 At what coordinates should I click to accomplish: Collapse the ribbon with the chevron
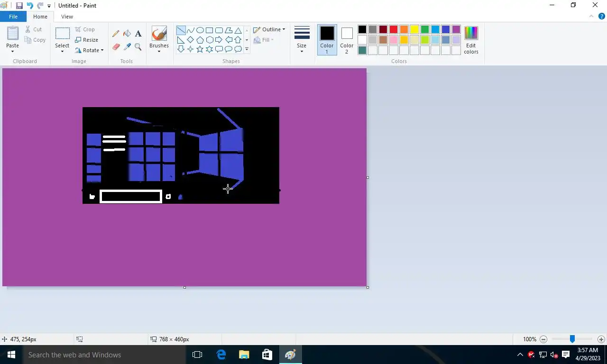click(x=591, y=16)
